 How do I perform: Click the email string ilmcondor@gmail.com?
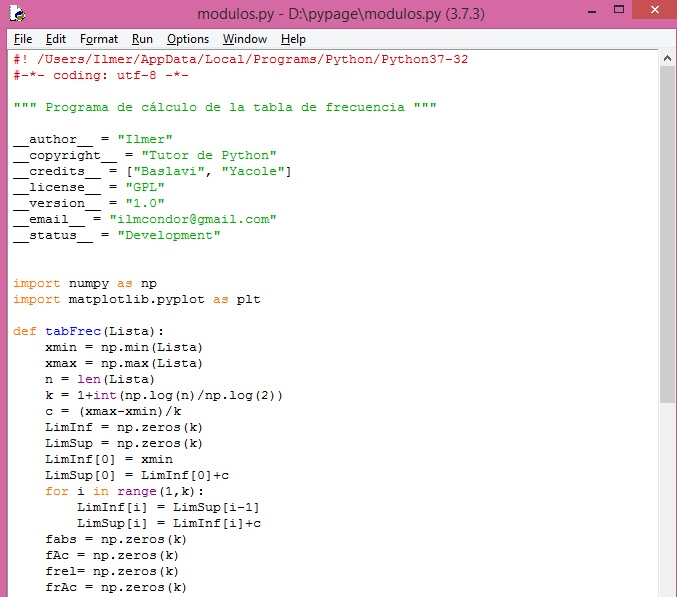click(x=193, y=219)
